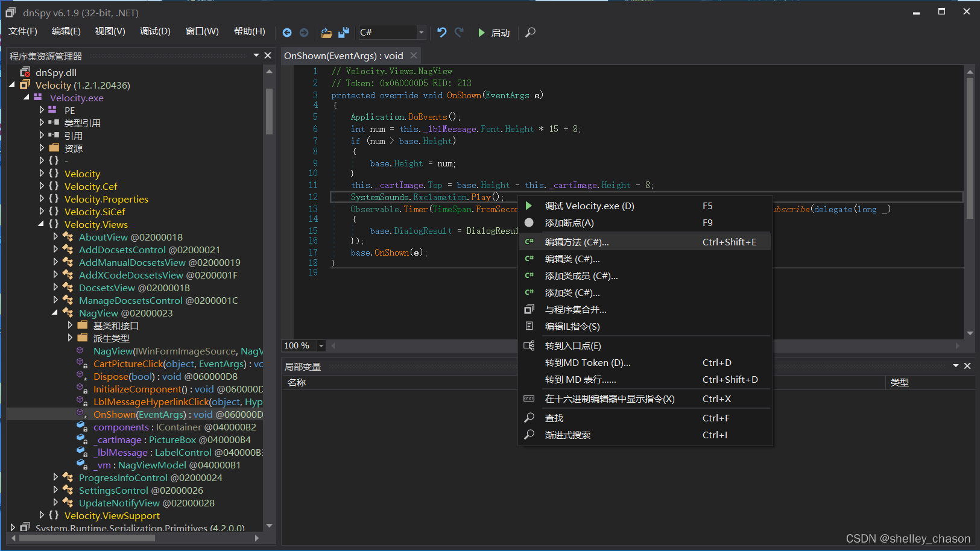This screenshot has width=980, height=551.
Task: Click the navigate forward arrow icon
Action: pyautogui.click(x=304, y=33)
